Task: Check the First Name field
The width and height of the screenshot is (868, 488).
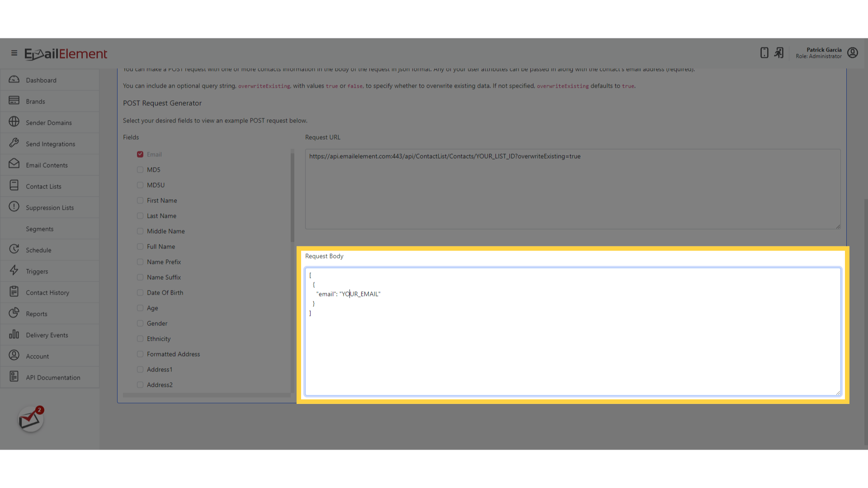Action: pos(140,201)
